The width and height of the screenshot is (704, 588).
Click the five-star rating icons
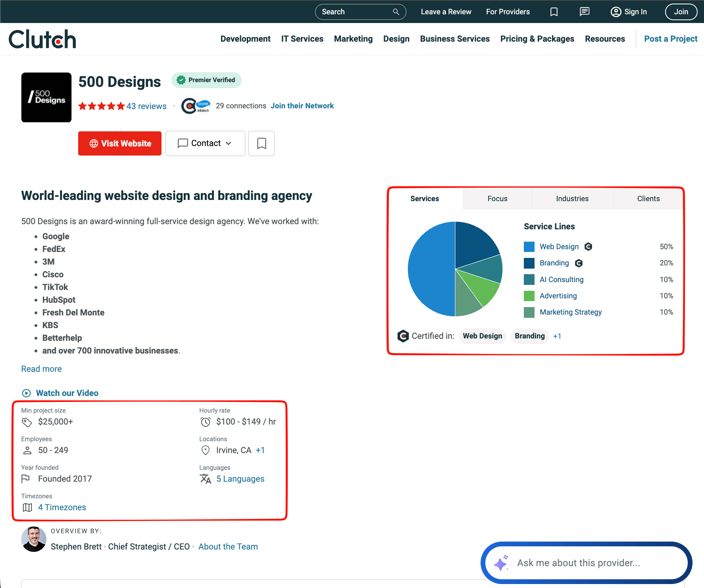click(x=102, y=106)
